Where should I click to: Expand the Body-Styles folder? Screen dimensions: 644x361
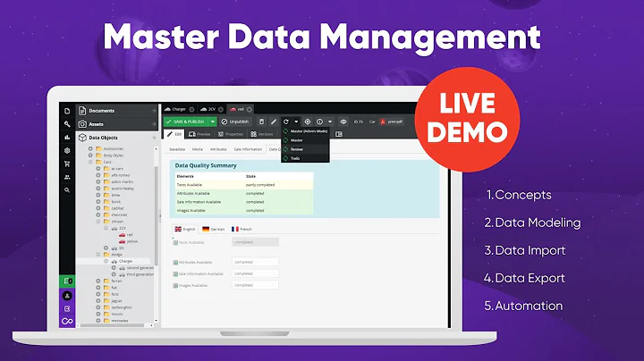tap(90, 155)
